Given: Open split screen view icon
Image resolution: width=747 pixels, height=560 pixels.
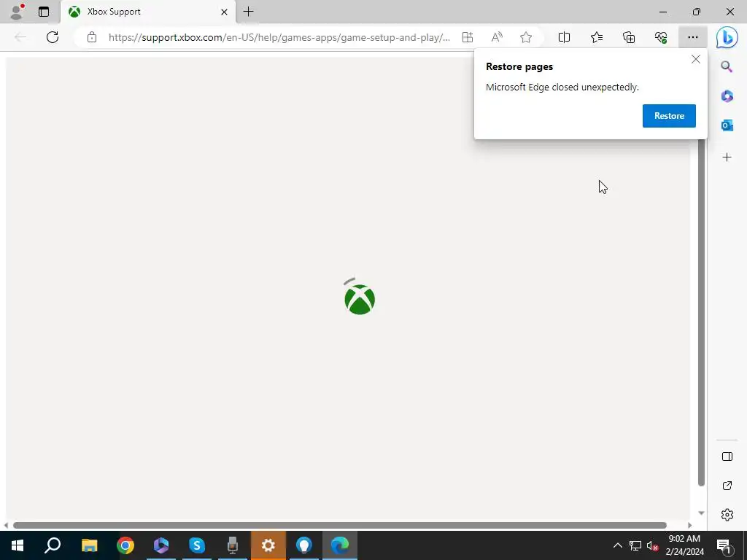Looking at the screenshot, I should (564, 37).
